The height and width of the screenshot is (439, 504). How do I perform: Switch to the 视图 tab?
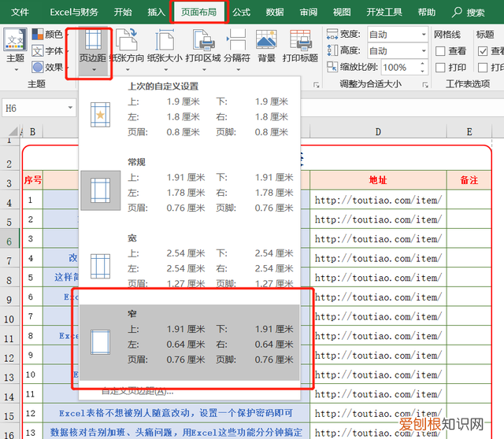342,13
